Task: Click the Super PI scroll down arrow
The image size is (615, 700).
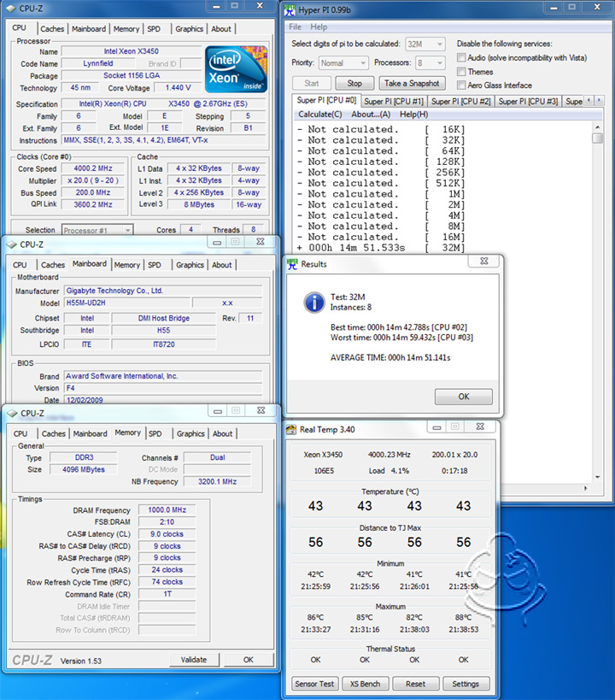Action: (x=597, y=477)
